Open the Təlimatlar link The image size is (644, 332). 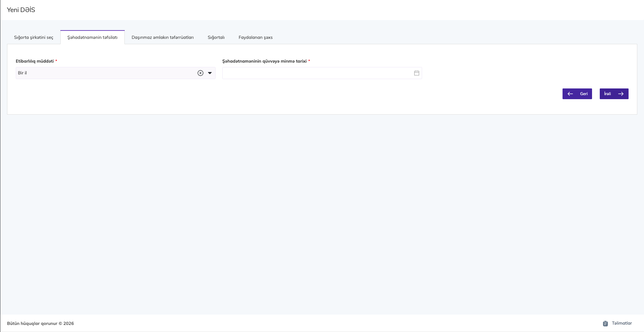(x=622, y=323)
